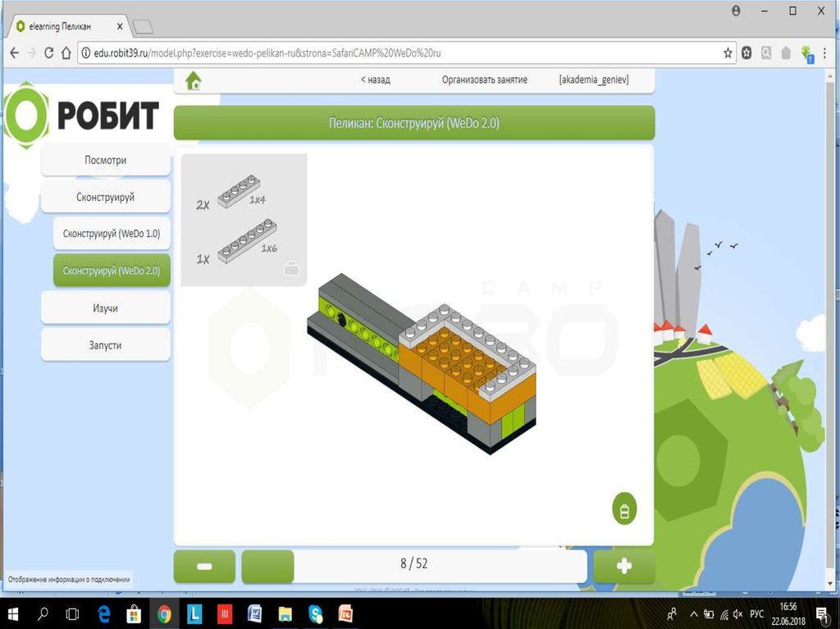840x629 pixels.
Task: Go to previous step with minus button
Action: (204, 566)
